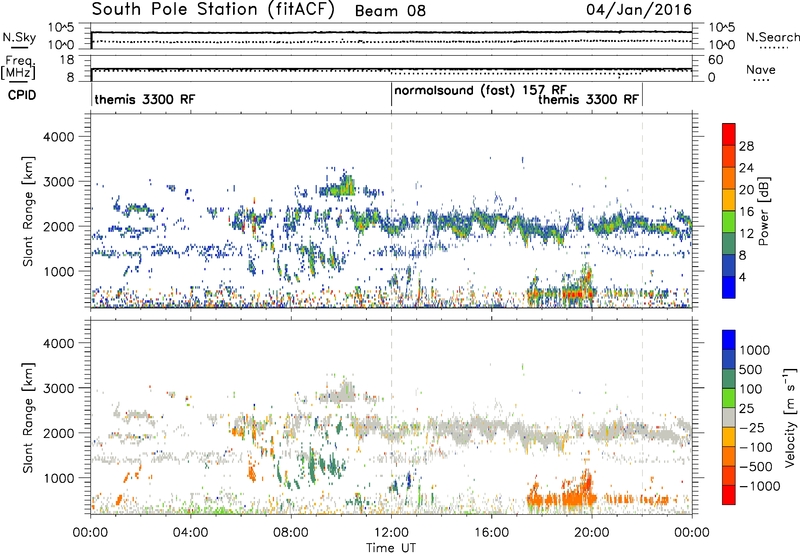Image resolution: width=800 pixels, height=554 pixels.
Task: Select Slant Range [km] label of the power panel
Action: click(28, 211)
